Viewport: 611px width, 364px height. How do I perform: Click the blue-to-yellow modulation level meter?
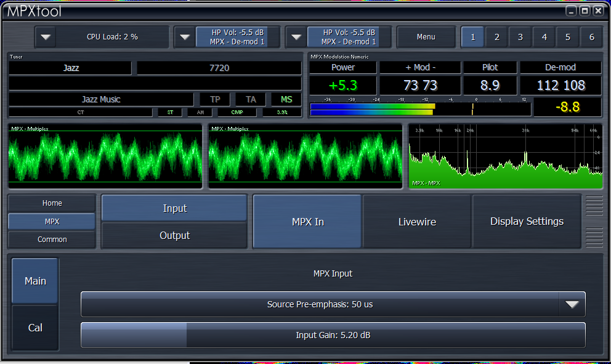coord(421,110)
